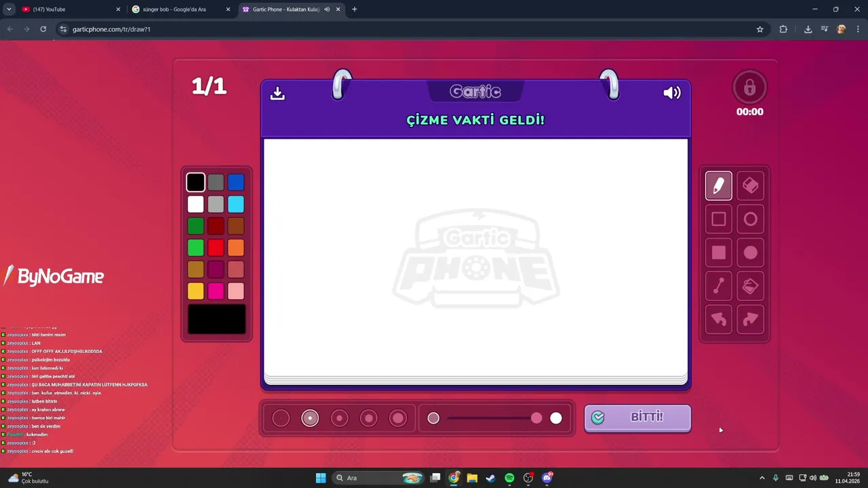This screenshot has height=488, width=868.
Task: Close the YouTube tab
Action: click(118, 9)
